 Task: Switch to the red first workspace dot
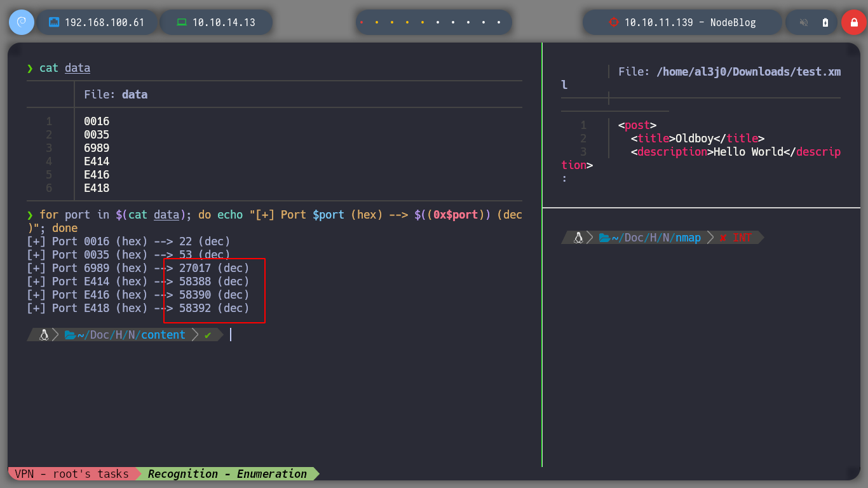click(x=362, y=22)
